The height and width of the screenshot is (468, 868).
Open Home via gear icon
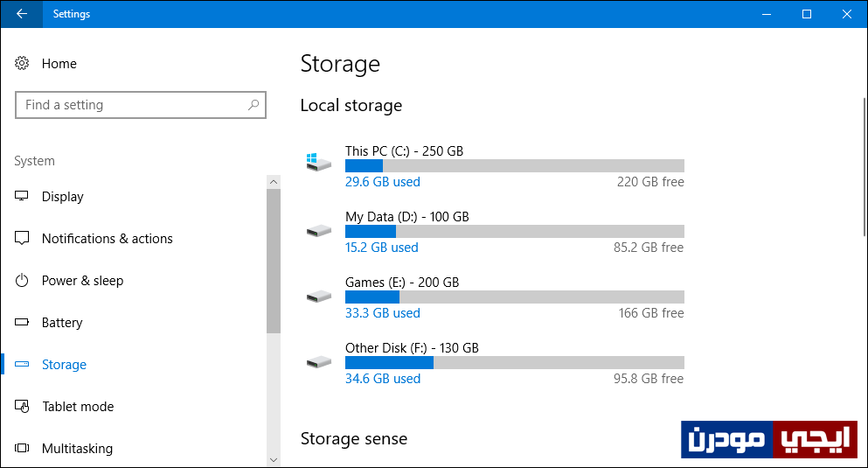(22, 63)
